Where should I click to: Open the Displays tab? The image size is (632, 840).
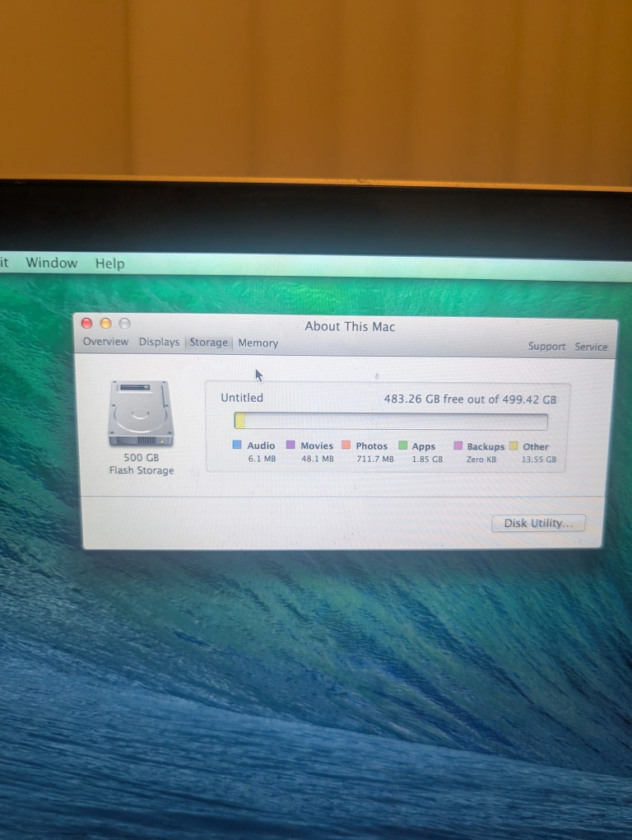[159, 342]
